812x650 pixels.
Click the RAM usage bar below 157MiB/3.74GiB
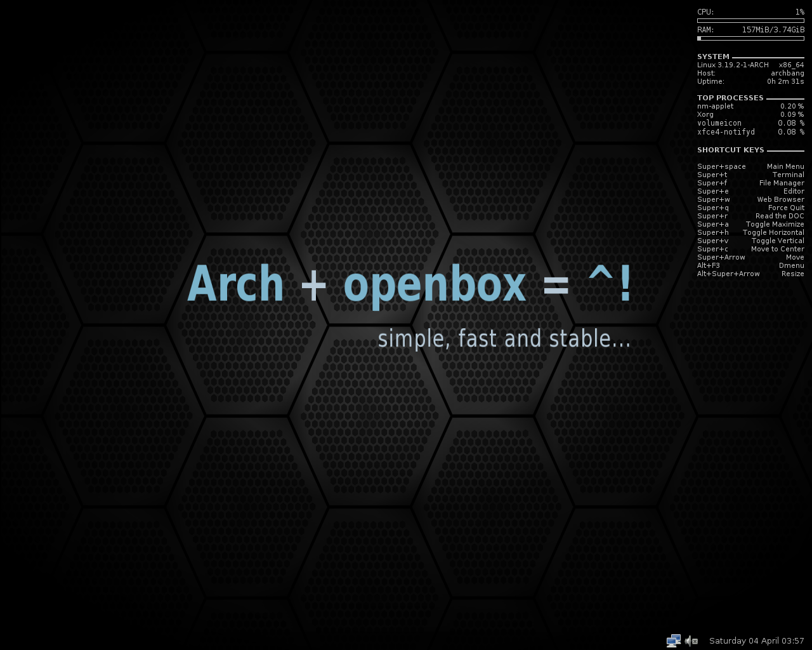click(750, 37)
